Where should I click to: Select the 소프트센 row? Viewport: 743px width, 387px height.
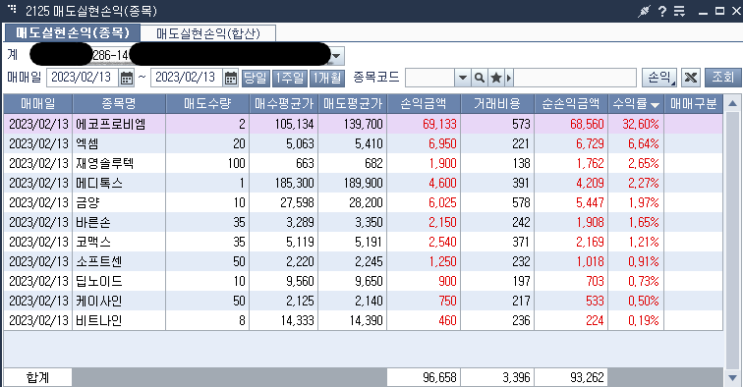363,261
